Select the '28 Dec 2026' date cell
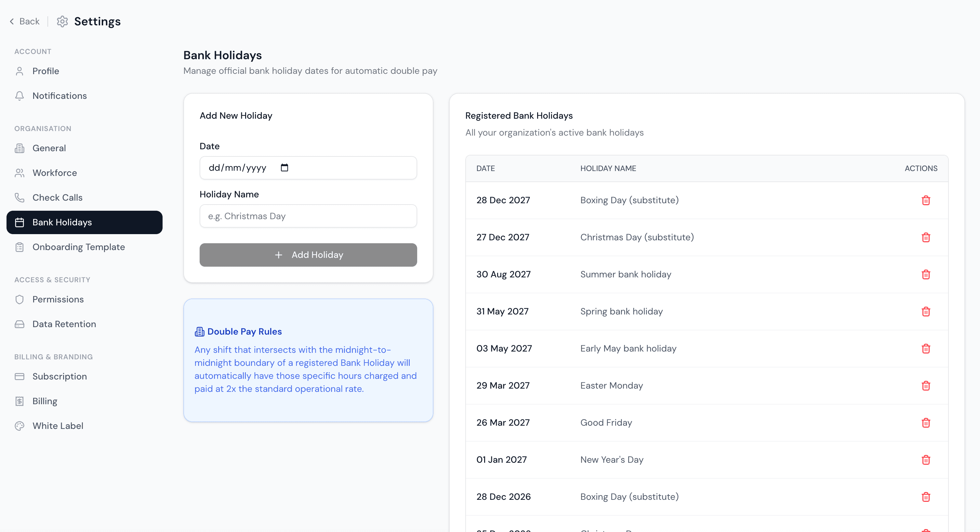Screen dimensions: 980x532 (503, 497)
